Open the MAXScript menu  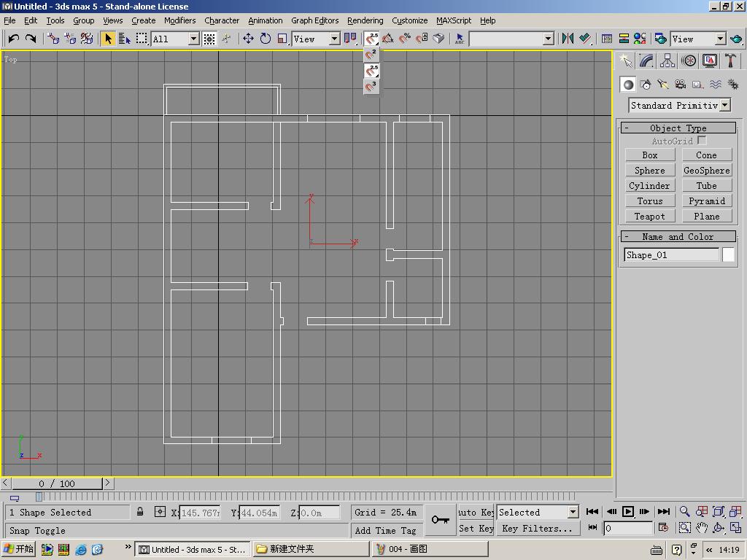click(x=454, y=20)
